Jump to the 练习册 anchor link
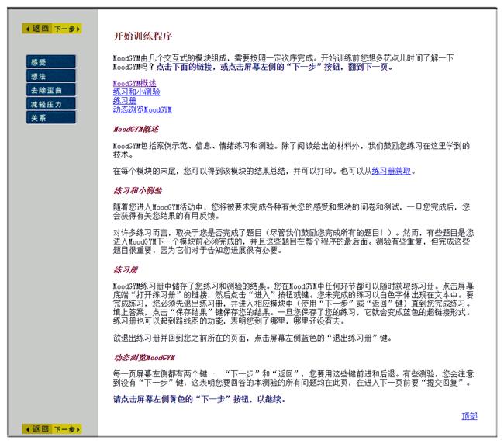The width and height of the screenshot is (504, 444). [x=124, y=100]
